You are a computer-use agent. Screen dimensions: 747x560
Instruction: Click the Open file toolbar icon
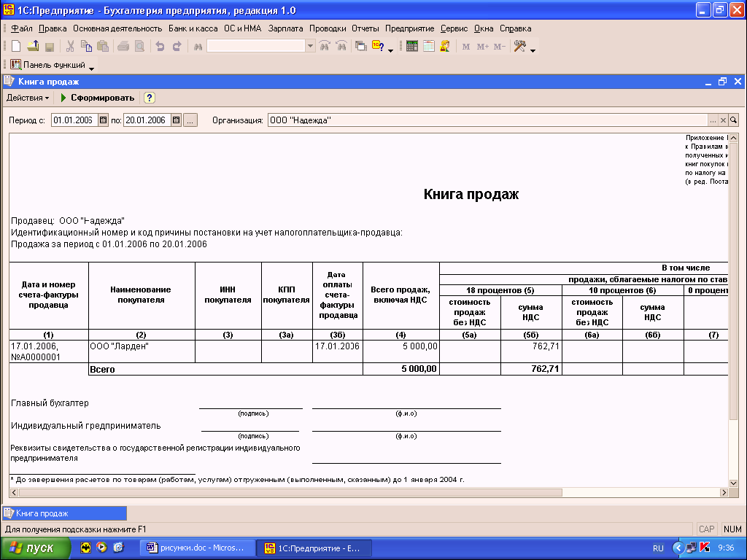33,46
